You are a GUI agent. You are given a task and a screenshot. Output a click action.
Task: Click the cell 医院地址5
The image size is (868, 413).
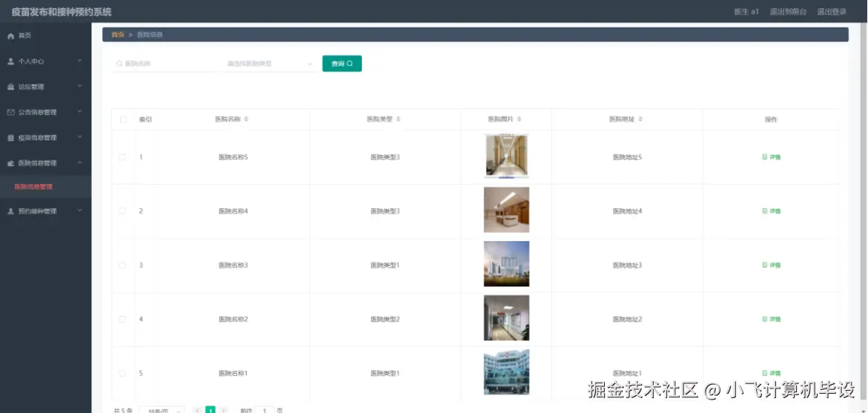(x=627, y=157)
